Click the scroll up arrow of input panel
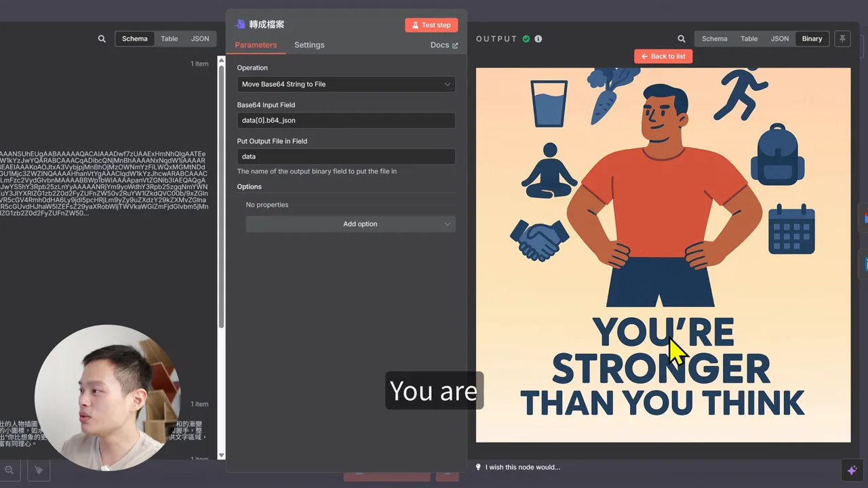Viewport: 868px width, 488px height. point(221,60)
